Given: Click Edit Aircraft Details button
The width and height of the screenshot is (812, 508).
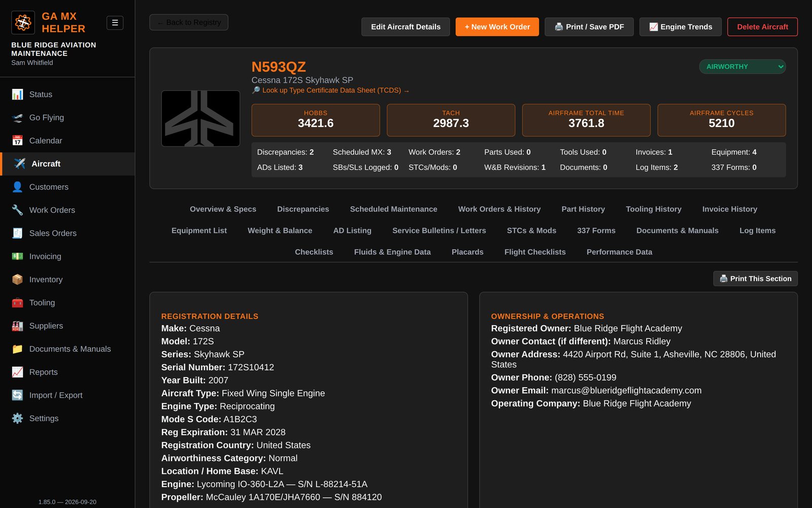Looking at the screenshot, I should [x=405, y=27].
